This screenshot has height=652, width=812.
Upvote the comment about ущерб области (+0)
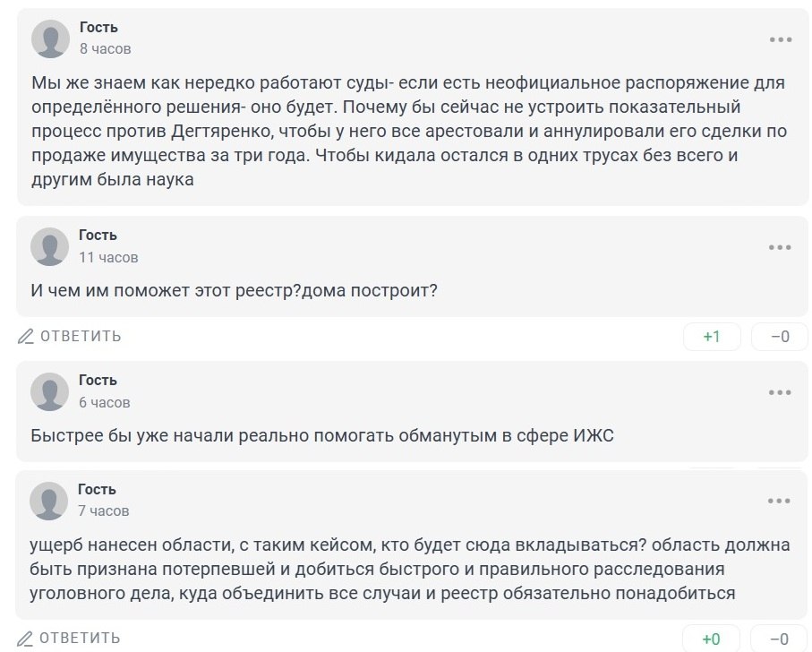(712, 639)
